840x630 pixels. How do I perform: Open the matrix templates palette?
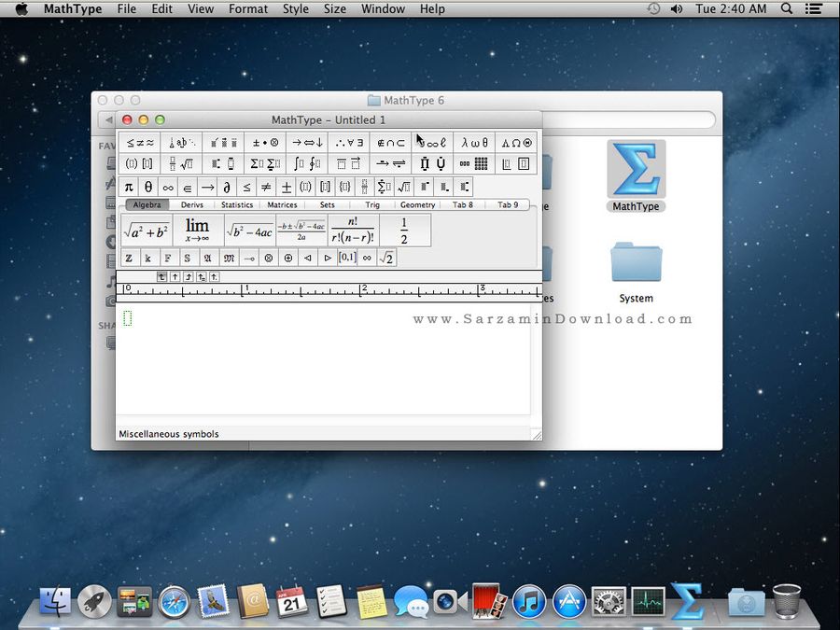pos(474,163)
